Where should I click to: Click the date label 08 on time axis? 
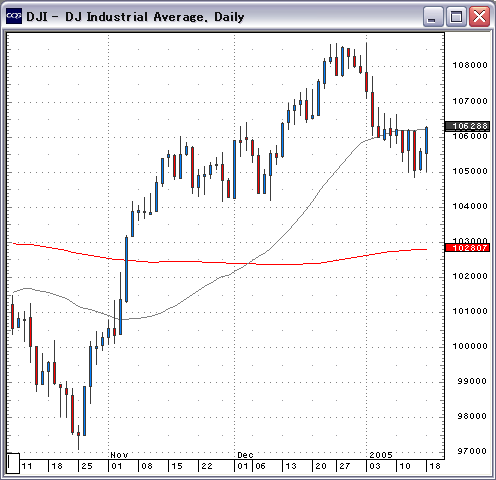pos(147,466)
